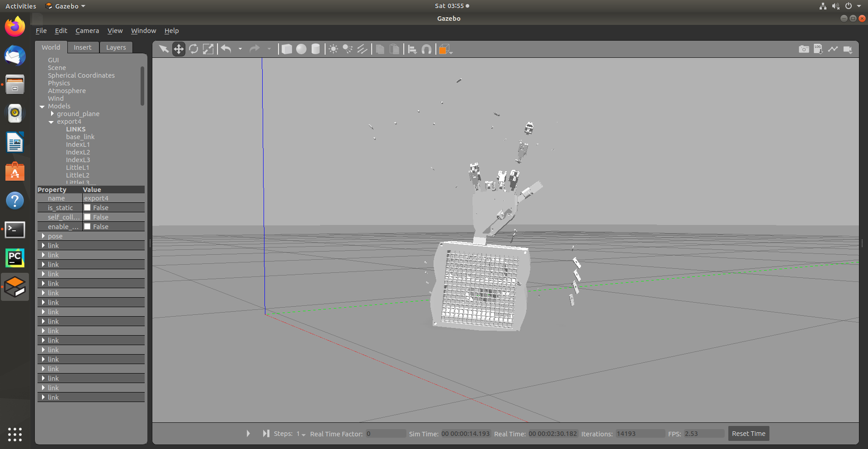Viewport: 868px width, 449px height.
Task: Open the Help menu
Action: (x=171, y=31)
